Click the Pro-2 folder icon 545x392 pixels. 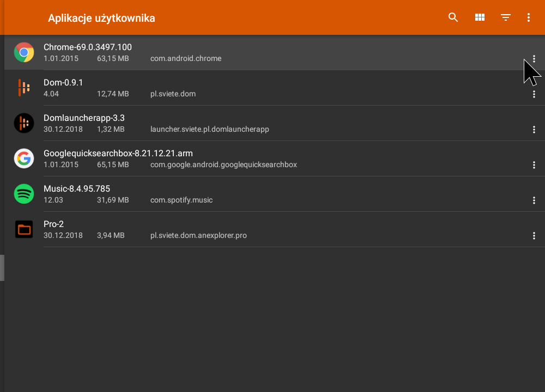click(24, 229)
